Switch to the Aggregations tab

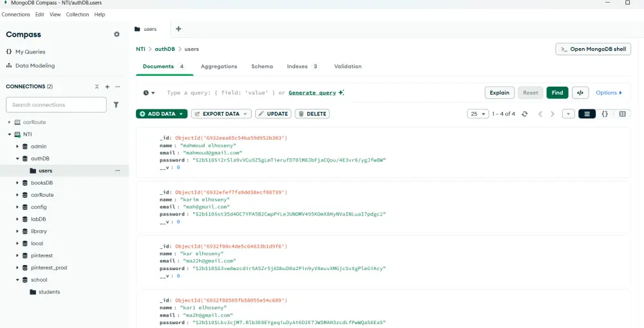click(219, 66)
